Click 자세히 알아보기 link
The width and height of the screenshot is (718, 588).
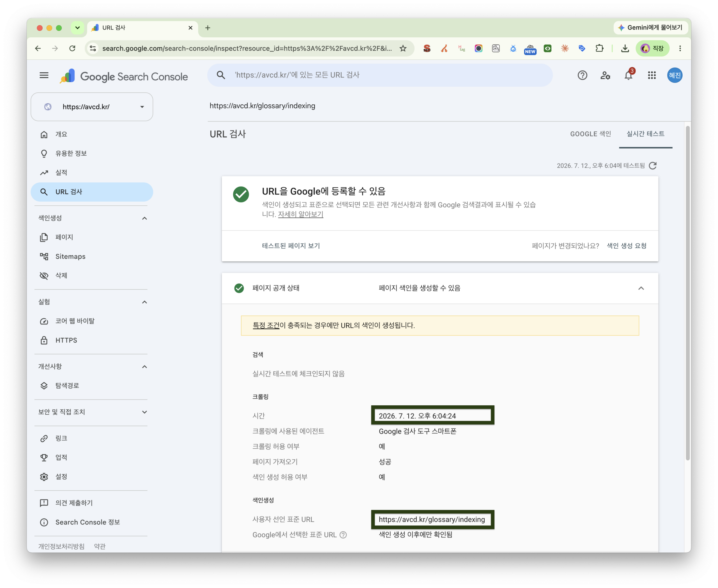300,214
